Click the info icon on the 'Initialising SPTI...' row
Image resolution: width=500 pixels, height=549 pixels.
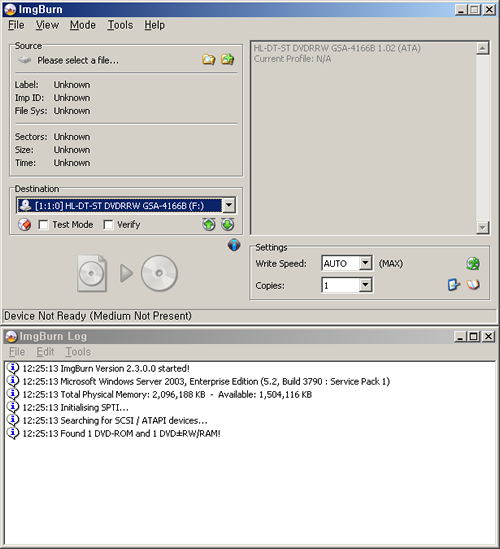click(13, 407)
